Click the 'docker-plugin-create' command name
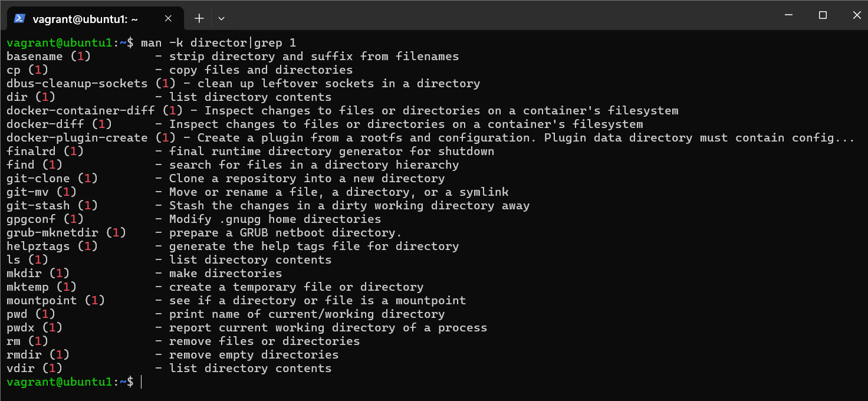868x401 pixels. (77, 138)
